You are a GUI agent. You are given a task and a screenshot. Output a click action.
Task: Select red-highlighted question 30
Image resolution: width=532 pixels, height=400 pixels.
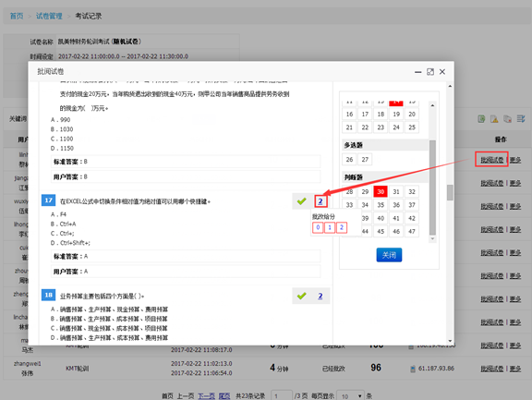coord(381,192)
